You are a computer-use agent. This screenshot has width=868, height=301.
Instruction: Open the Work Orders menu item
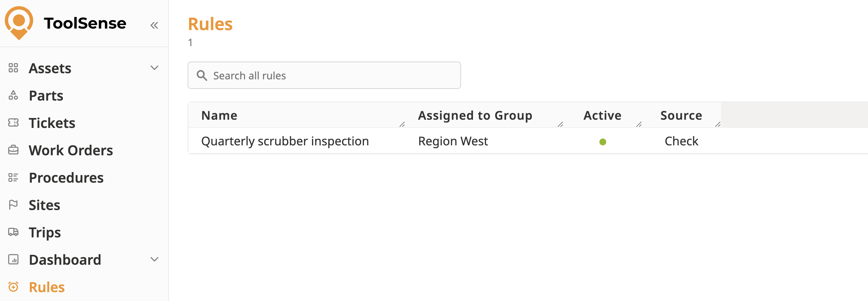[71, 150]
